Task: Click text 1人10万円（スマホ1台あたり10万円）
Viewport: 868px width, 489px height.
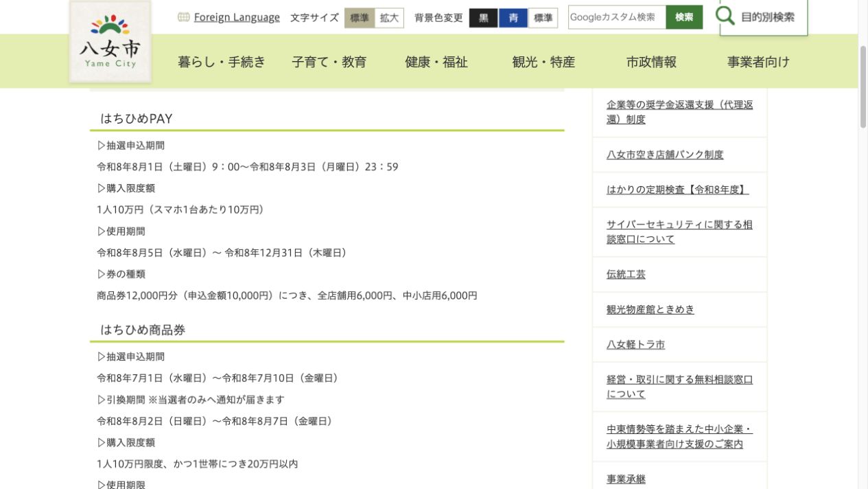Action: (180, 209)
